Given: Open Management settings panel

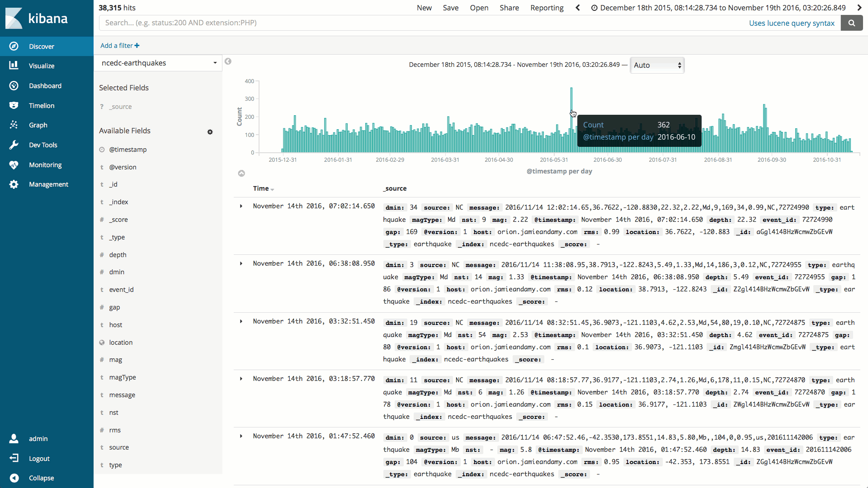Looking at the screenshot, I should point(47,184).
